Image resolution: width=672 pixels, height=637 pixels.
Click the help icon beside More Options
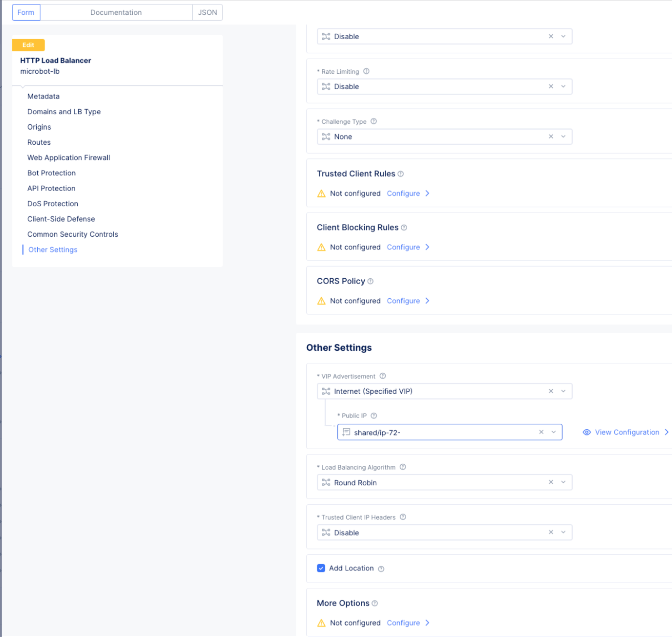tap(375, 603)
